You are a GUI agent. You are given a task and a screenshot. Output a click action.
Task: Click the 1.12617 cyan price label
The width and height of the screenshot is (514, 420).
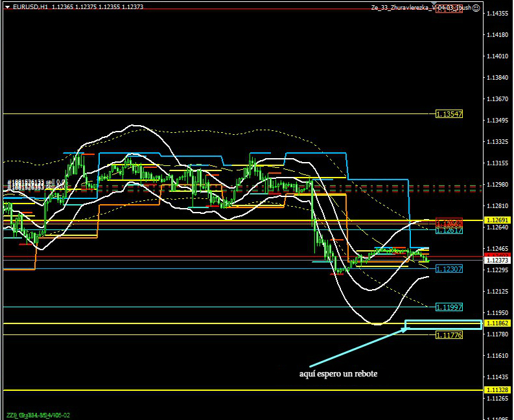[x=449, y=230]
